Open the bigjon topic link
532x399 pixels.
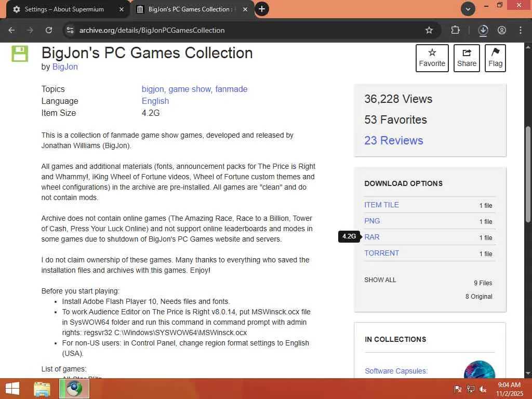153,89
